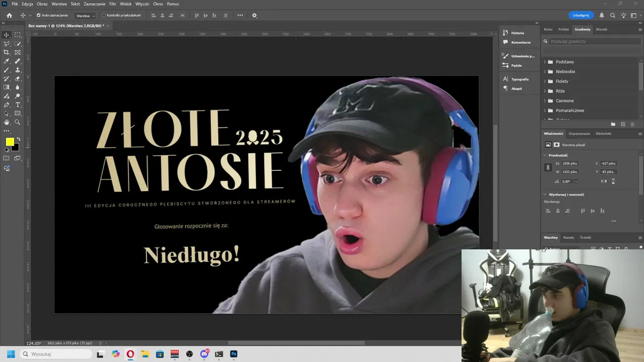Select the Quick Selection tool
This screenshot has height=362, width=644.
18,44
